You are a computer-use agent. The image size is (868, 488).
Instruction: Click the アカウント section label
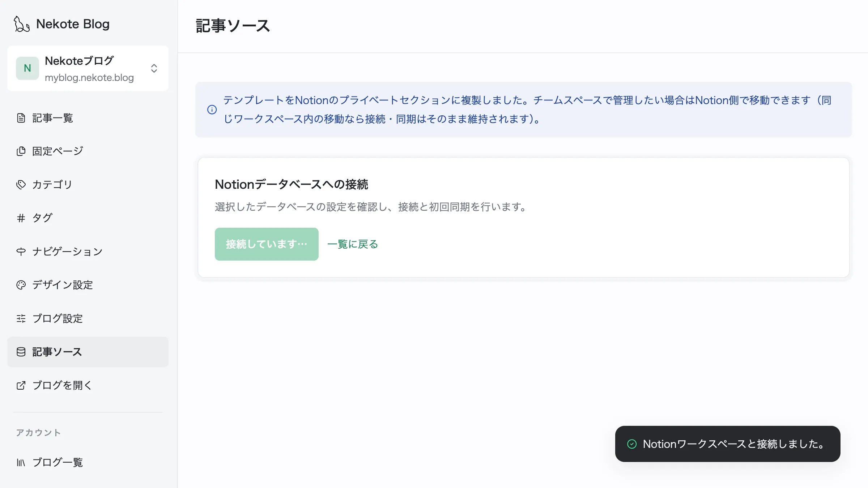[38, 432]
